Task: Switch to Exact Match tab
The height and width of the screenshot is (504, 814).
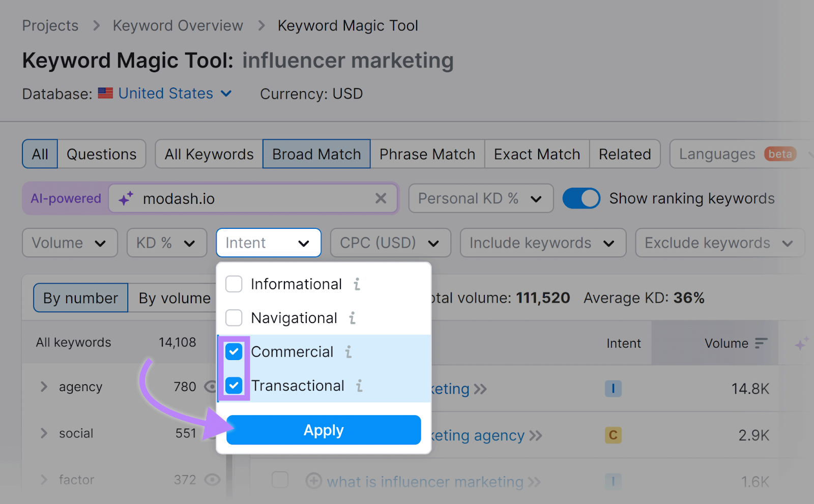Action: tap(537, 154)
